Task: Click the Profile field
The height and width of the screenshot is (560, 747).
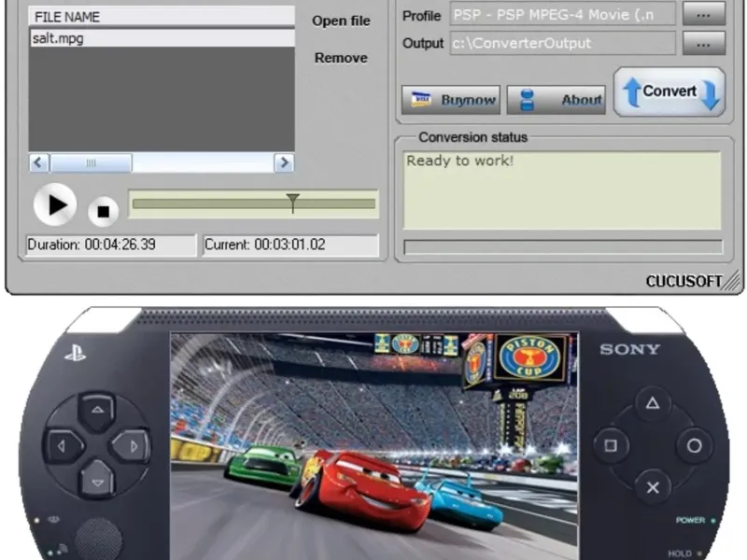Action: [x=562, y=14]
